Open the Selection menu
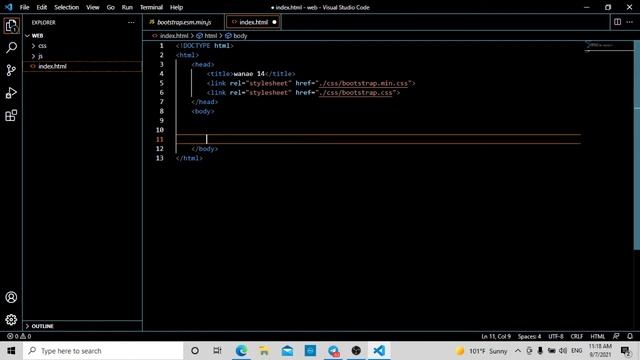640x360 pixels. pyautogui.click(x=67, y=7)
